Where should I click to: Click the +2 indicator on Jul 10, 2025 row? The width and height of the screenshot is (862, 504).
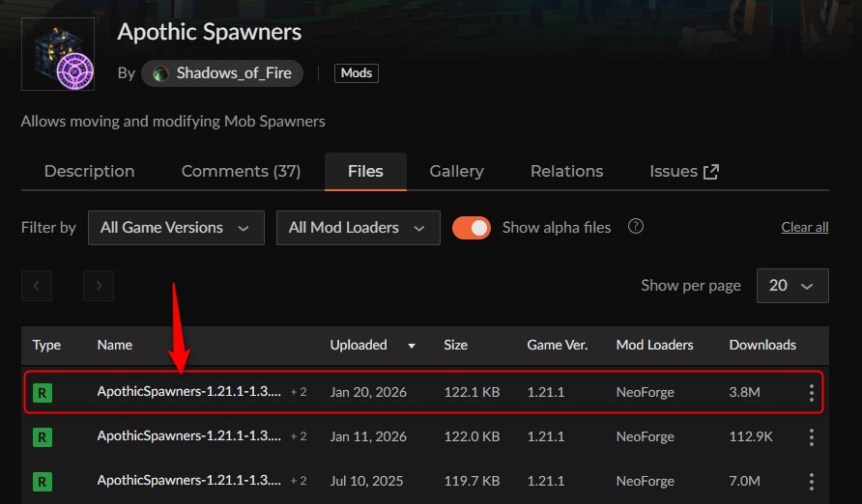[299, 481]
